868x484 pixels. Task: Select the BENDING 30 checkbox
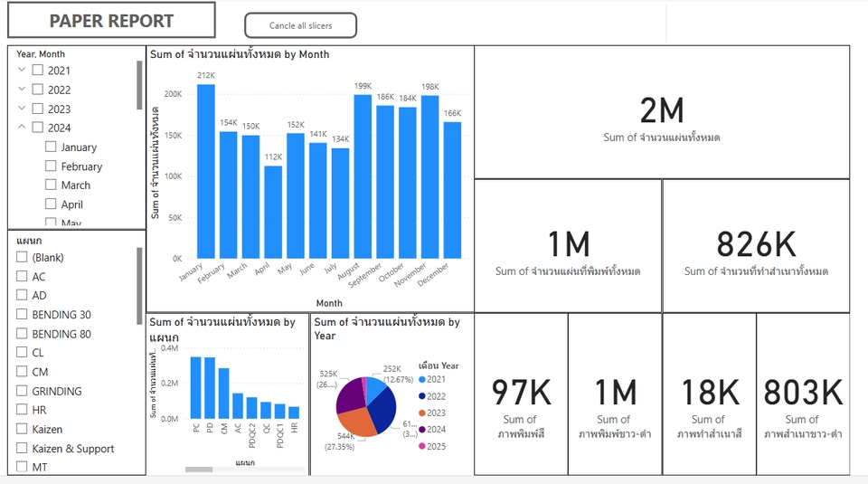(22, 314)
